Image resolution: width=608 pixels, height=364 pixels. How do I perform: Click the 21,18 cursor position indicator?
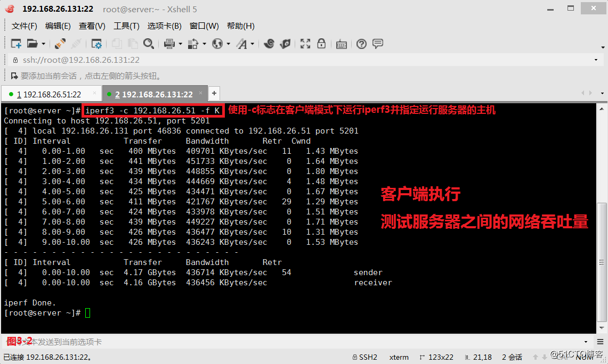479,357
